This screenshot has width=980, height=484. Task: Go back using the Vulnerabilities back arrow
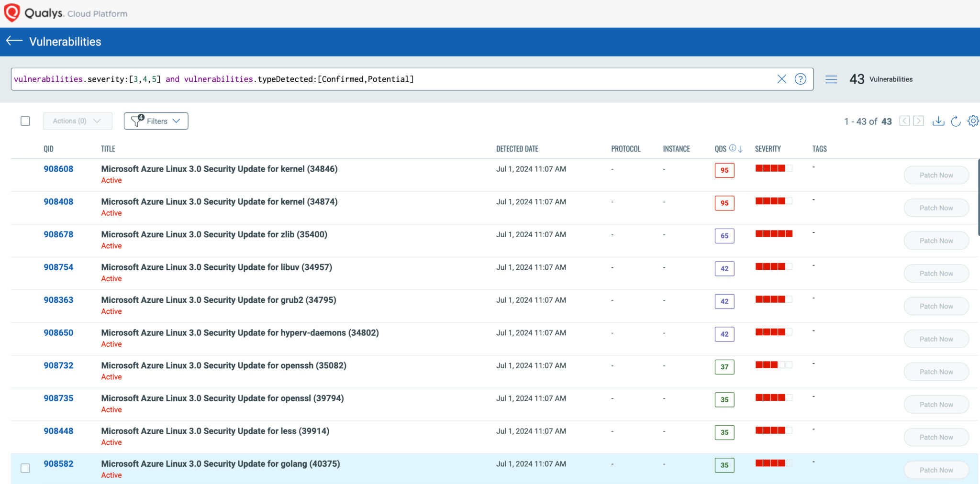[13, 42]
